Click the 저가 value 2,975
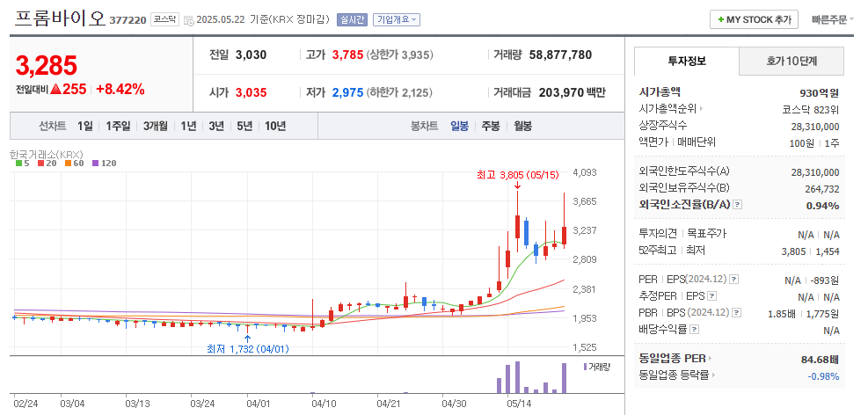The image size is (868, 415). coord(347,92)
